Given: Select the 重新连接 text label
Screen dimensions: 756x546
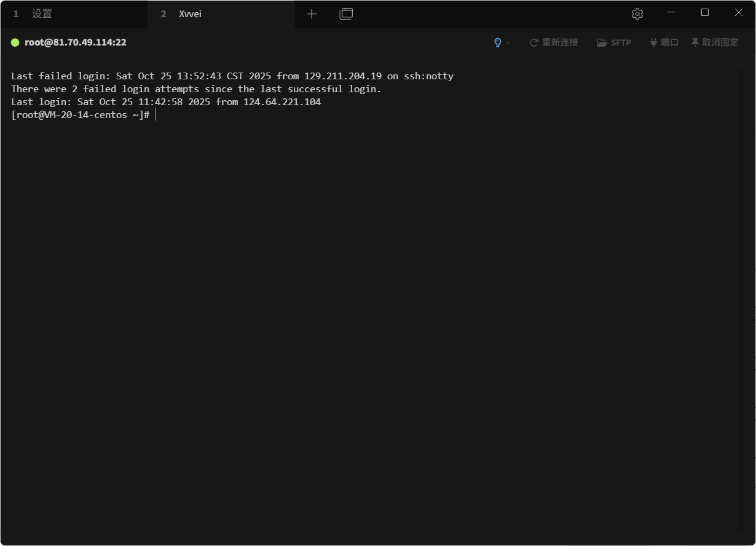Looking at the screenshot, I should click(560, 42).
